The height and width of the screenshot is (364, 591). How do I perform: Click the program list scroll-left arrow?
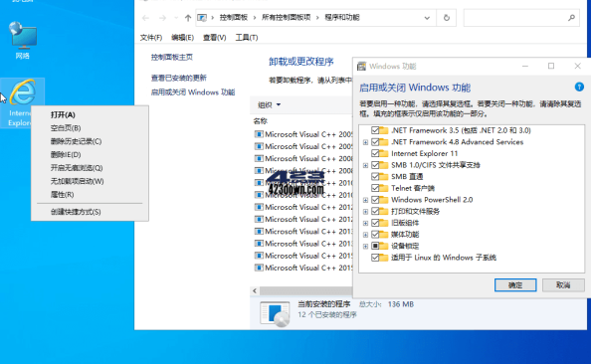(255, 290)
